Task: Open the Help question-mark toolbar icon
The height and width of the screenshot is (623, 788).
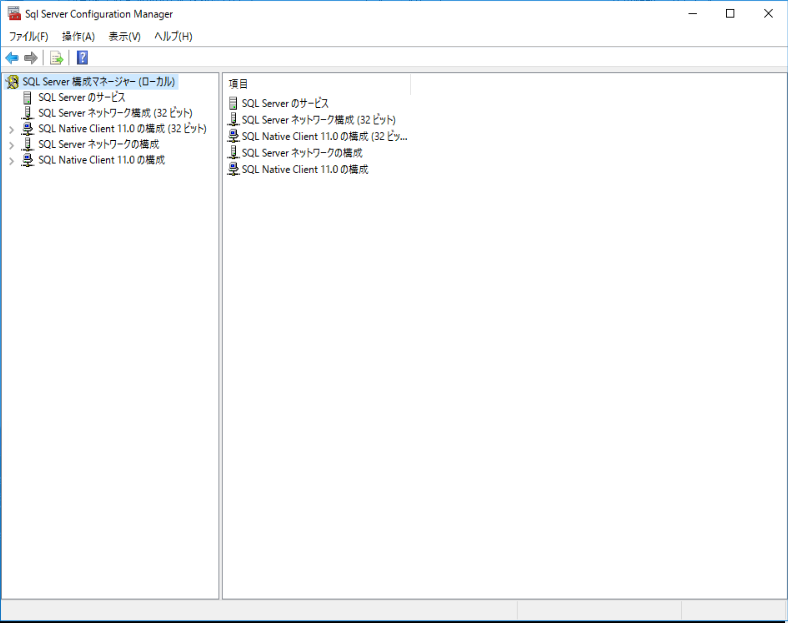Action: [x=82, y=58]
